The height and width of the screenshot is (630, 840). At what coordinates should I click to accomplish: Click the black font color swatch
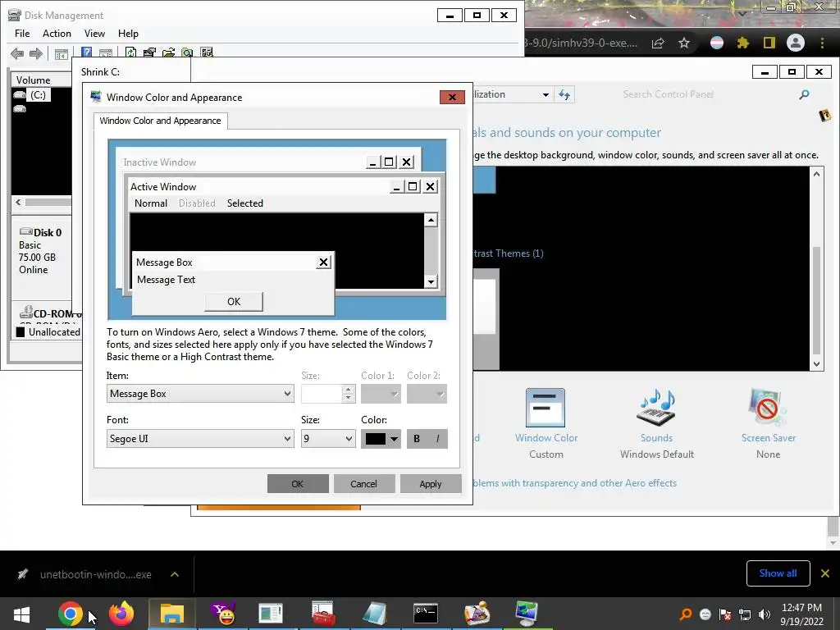[x=375, y=439]
